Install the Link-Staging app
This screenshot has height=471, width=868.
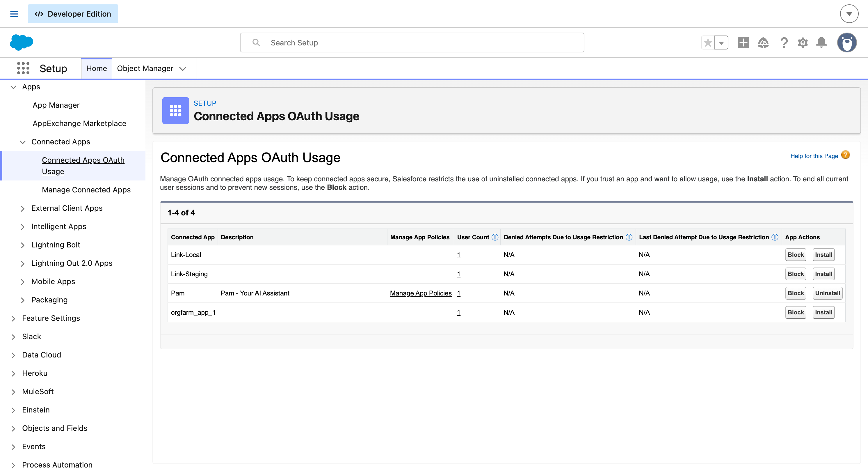tap(823, 274)
